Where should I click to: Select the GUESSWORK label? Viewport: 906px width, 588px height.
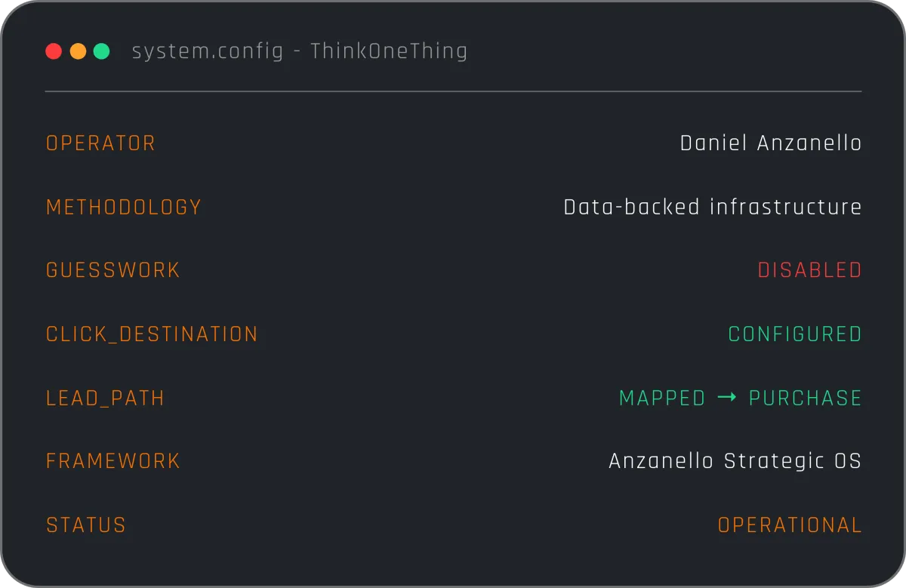click(113, 270)
